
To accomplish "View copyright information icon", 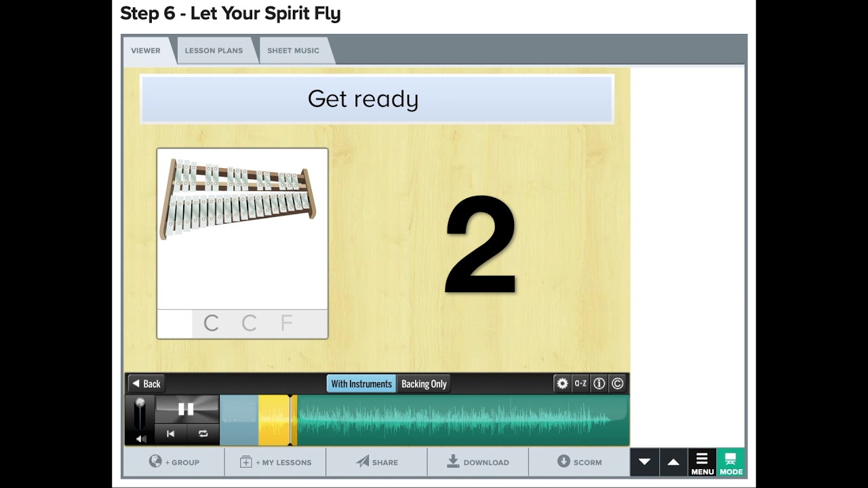I will tap(617, 384).
